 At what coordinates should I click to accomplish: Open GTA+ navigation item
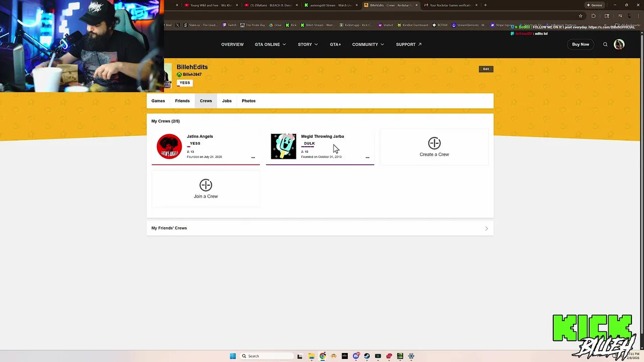[336, 44]
